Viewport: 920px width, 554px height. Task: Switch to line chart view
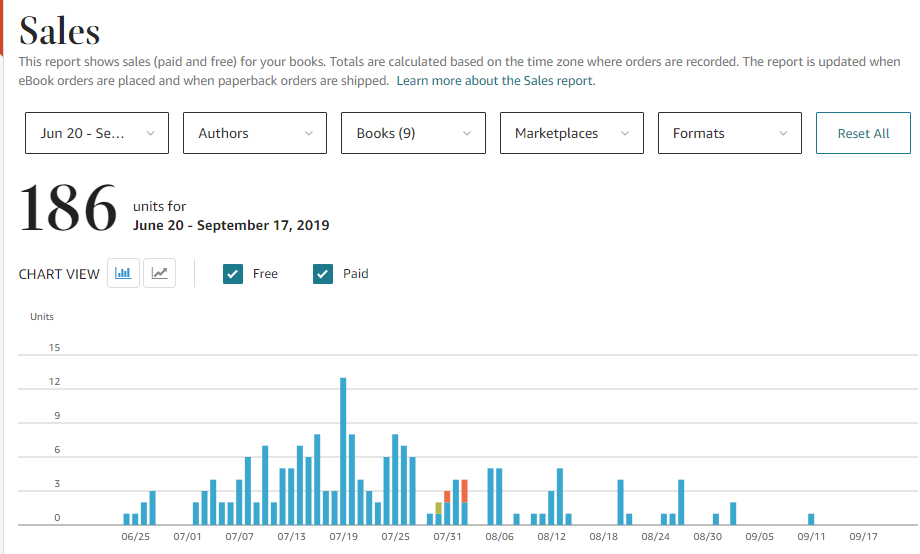pos(160,273)
